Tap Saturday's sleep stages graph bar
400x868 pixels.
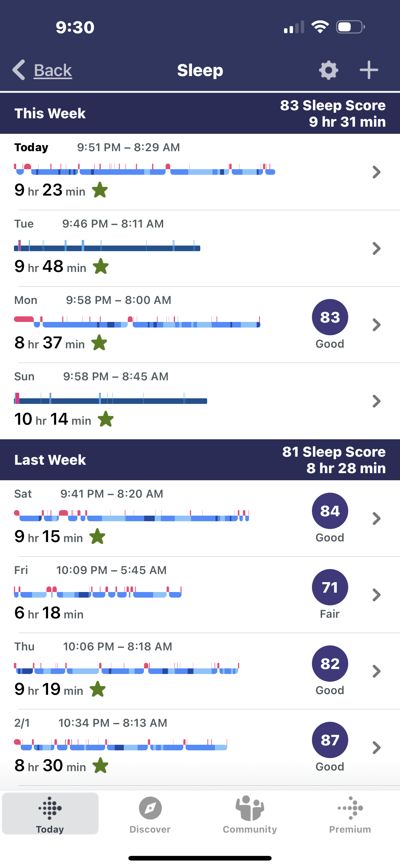tap(131, 516)
